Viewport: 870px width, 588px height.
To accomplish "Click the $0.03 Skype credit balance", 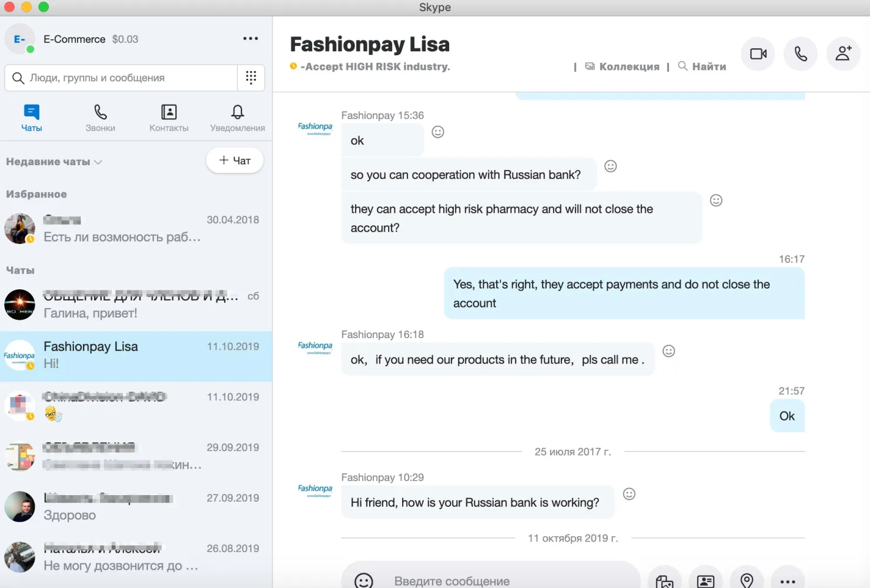I will coord(125,39).
